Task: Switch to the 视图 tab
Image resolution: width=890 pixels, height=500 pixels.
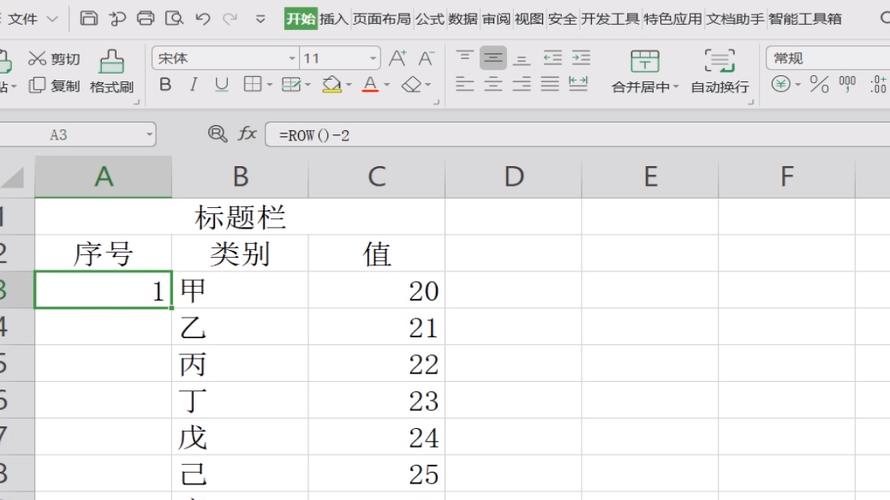Action: tap(529, 19)
